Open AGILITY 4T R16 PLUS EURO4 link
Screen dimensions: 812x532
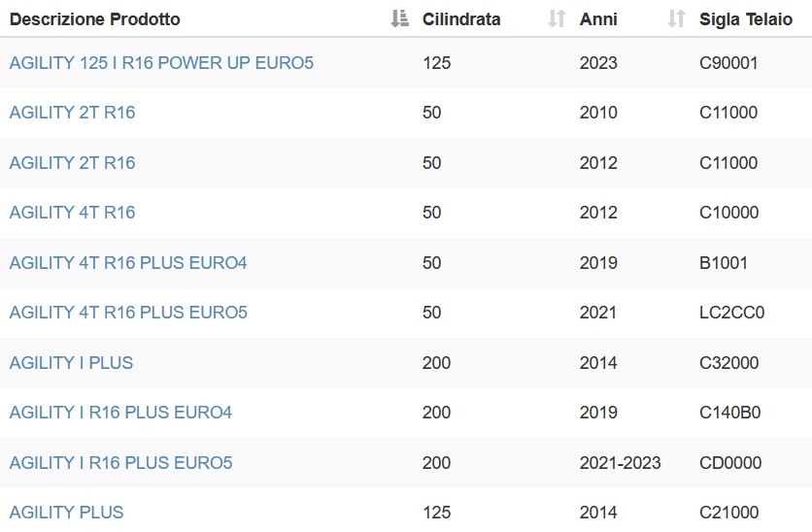[128, 262]
